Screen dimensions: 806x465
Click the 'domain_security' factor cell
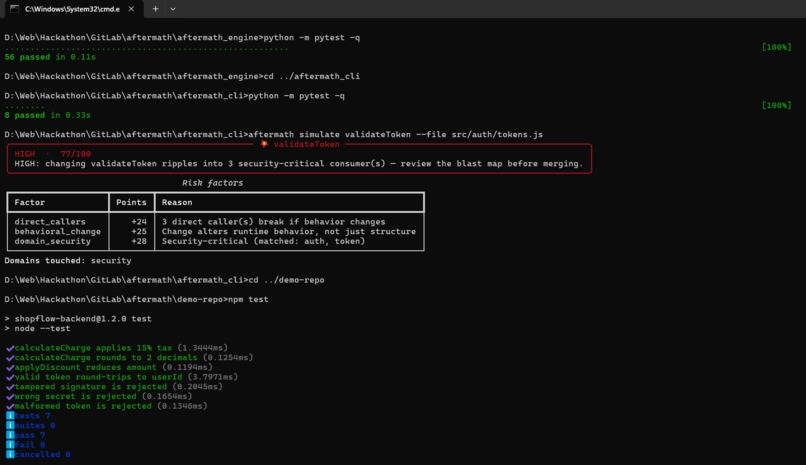click(x=52, y=241)
